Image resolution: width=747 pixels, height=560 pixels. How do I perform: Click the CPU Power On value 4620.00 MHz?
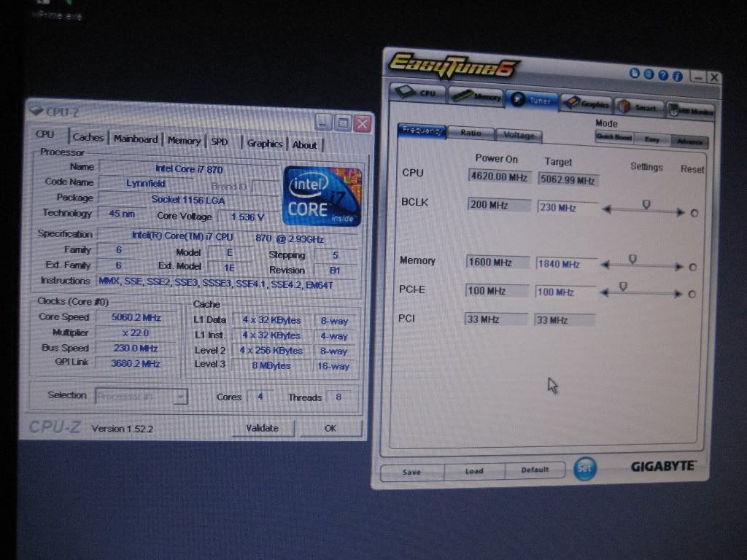pos(499,176)
